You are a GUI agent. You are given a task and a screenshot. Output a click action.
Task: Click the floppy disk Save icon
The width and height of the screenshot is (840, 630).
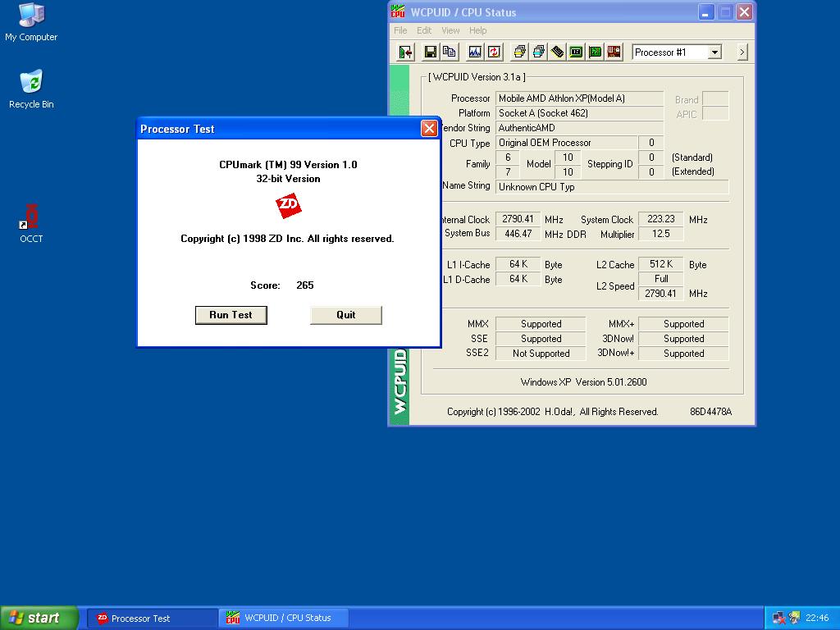click(x=430, y=52)
